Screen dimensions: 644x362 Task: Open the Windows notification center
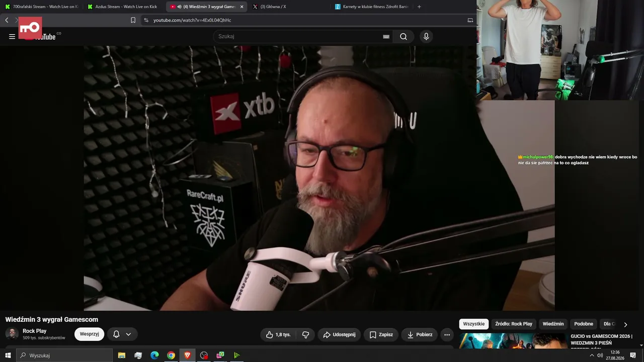click(x=633, y=355)
